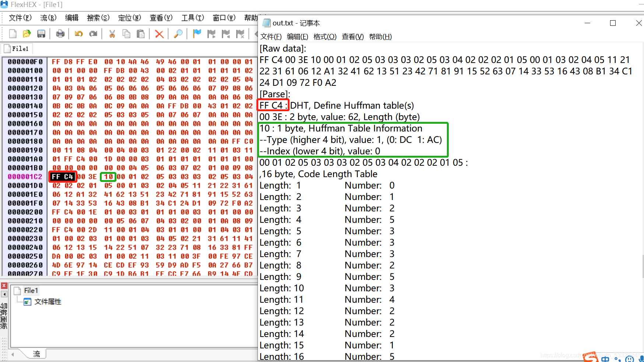Click the address 00000200 in offset column
Screen dimensions: 644x362
click(x=25, y=212)
